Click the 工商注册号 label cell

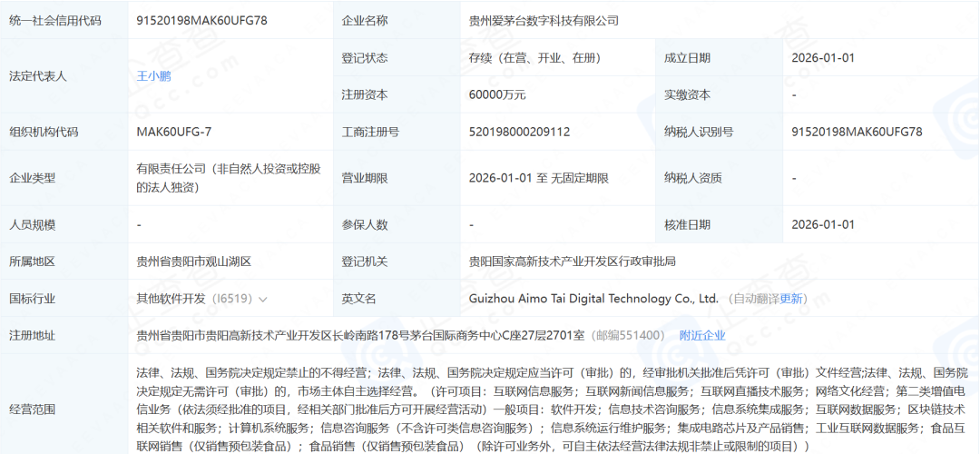click(397, 132)
